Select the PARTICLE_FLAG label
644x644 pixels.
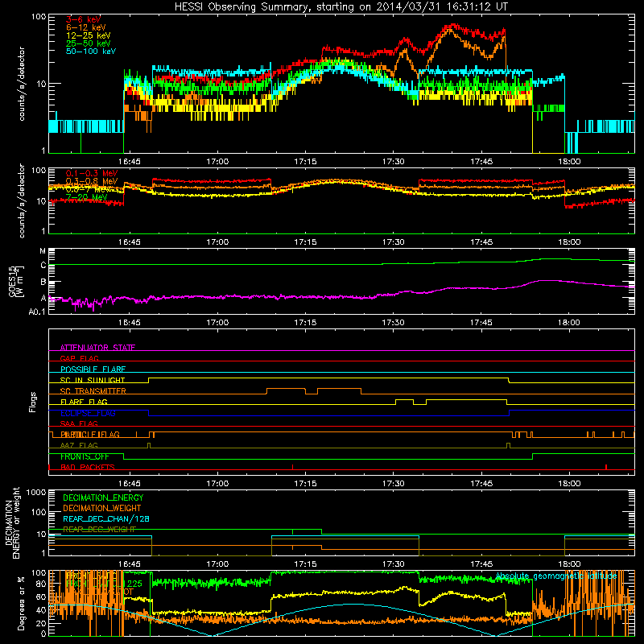click(90, 435)
